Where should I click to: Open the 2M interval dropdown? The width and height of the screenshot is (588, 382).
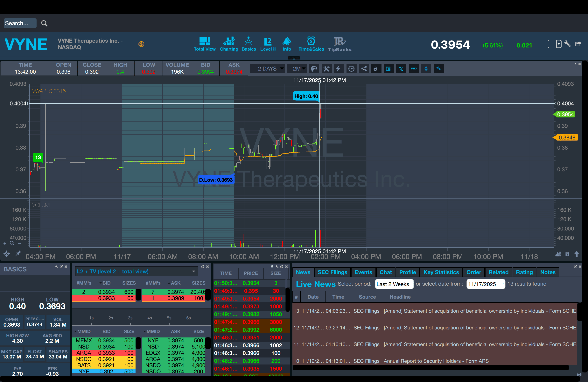coord(297,69)
